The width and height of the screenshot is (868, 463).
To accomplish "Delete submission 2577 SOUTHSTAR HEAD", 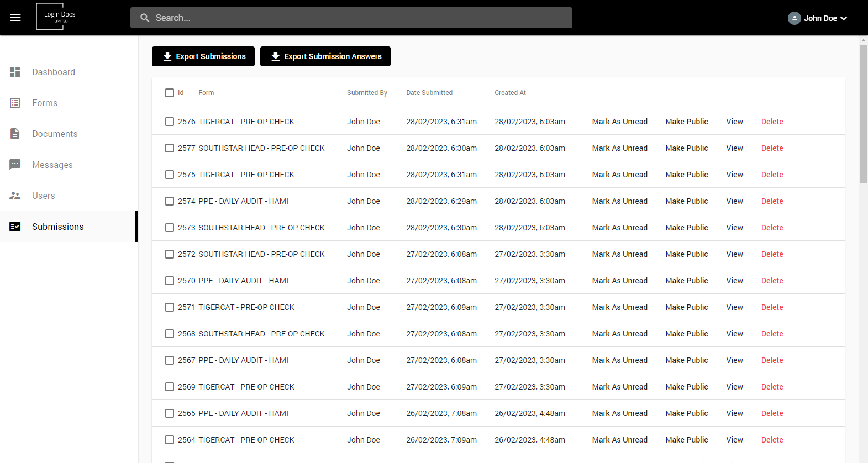I will coord(772,148).
